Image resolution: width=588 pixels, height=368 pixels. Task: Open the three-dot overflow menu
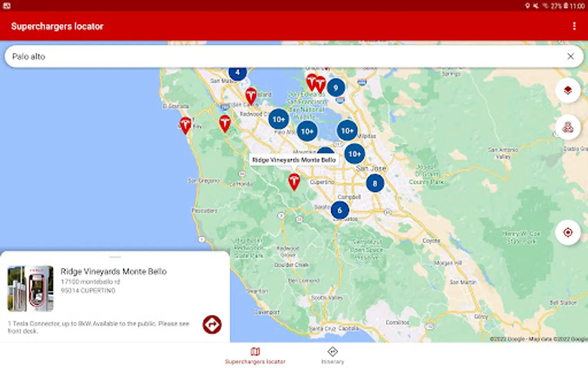[574, 26]
